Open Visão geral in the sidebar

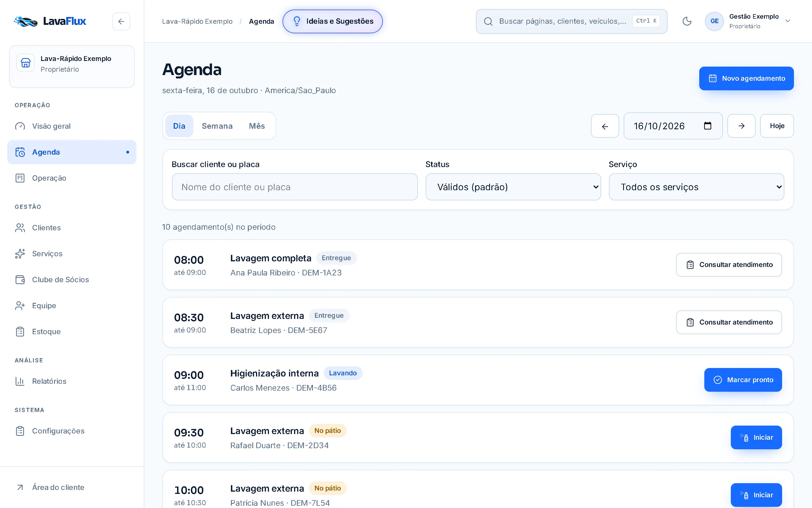(72, 126)
